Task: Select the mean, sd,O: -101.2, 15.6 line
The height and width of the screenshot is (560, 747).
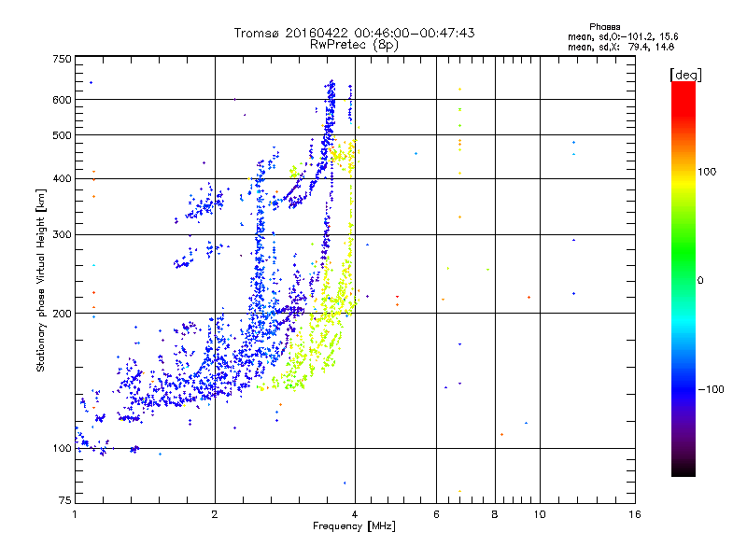Action: (x=623, y=36)
